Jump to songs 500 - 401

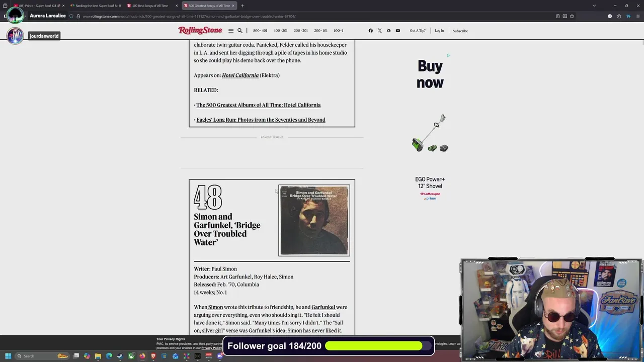pos(260,31)
